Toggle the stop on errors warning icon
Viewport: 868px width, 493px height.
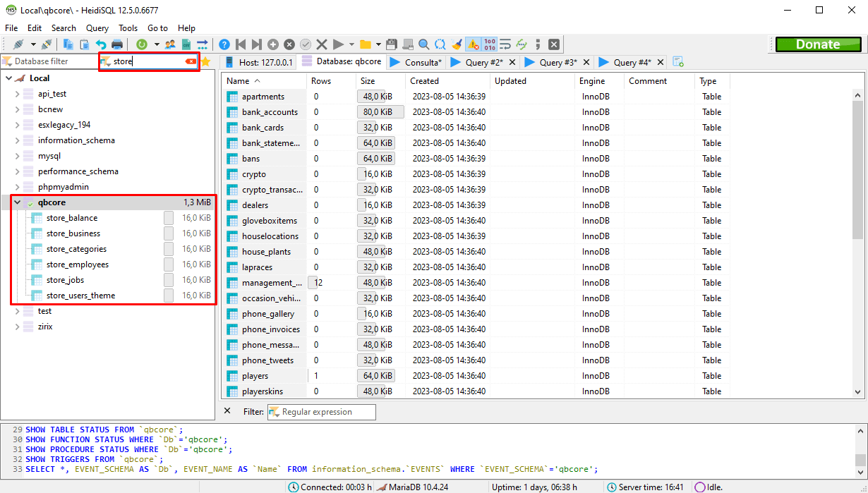tap(473, 44)
